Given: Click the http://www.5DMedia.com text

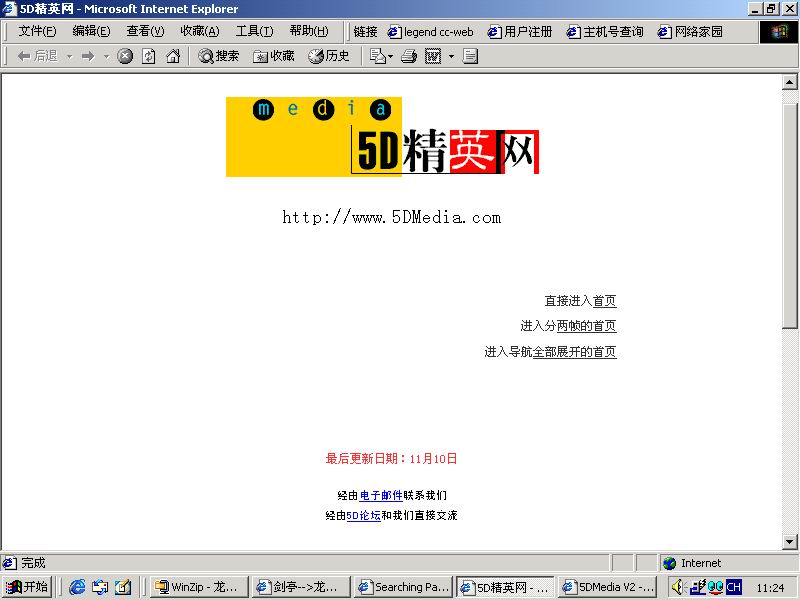Looking at the screenshot, I should click(392, 217).
